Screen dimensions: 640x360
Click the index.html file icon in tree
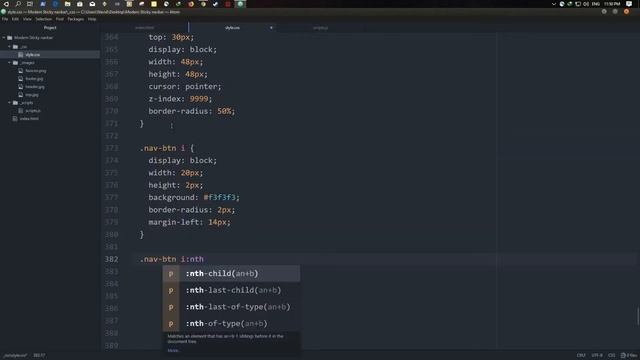click(15, 119)
